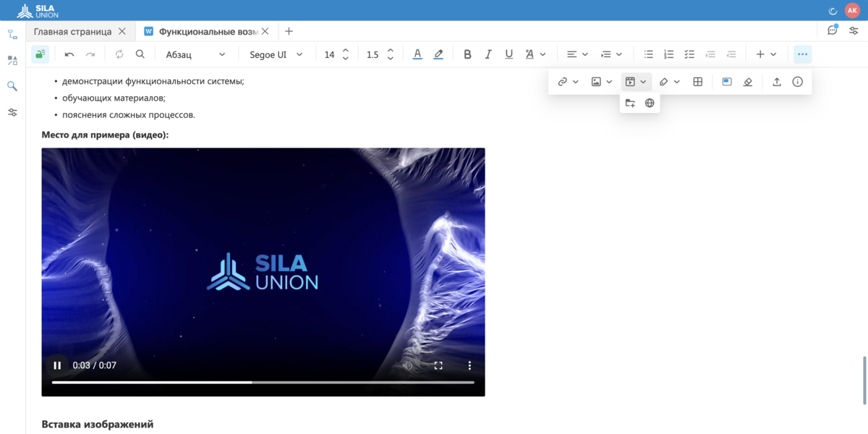Open the insert video dropdown
The height and width of the screenshot is (434, 868).
coord(636,82)
